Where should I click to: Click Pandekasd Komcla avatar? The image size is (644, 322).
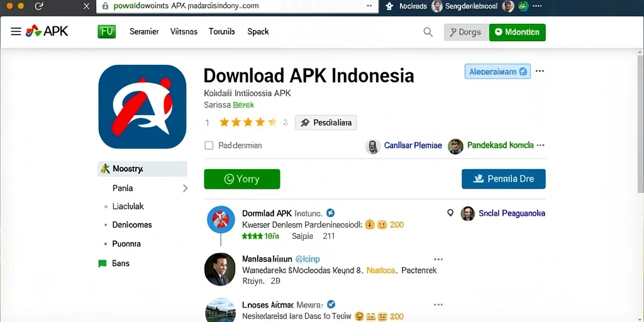click(x=455, y=146)
